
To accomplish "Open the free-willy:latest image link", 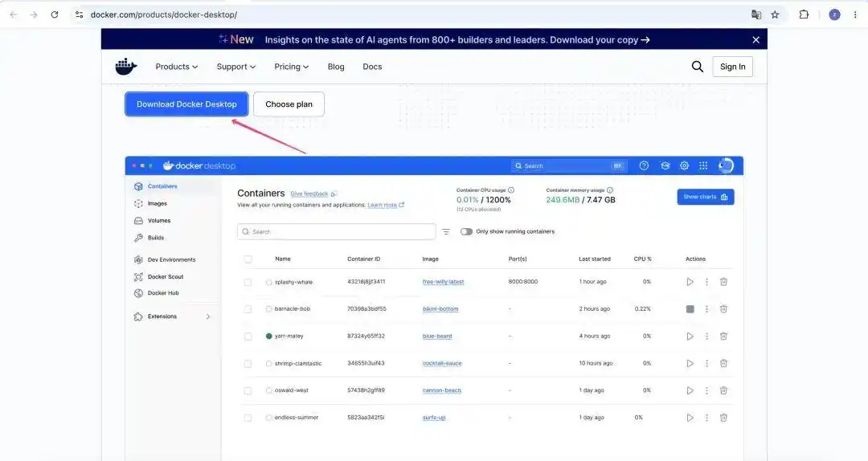I will click(x=443, y=282).
